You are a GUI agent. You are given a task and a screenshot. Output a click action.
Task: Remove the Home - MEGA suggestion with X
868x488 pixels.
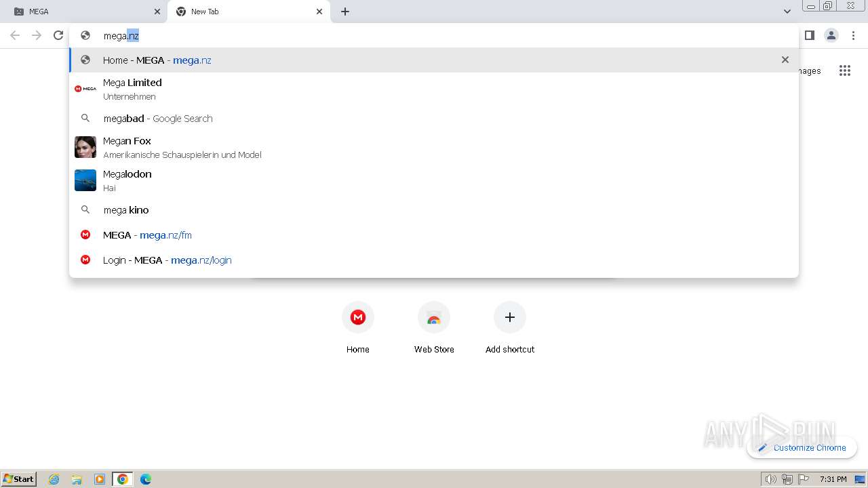click(x=785, y=60)
